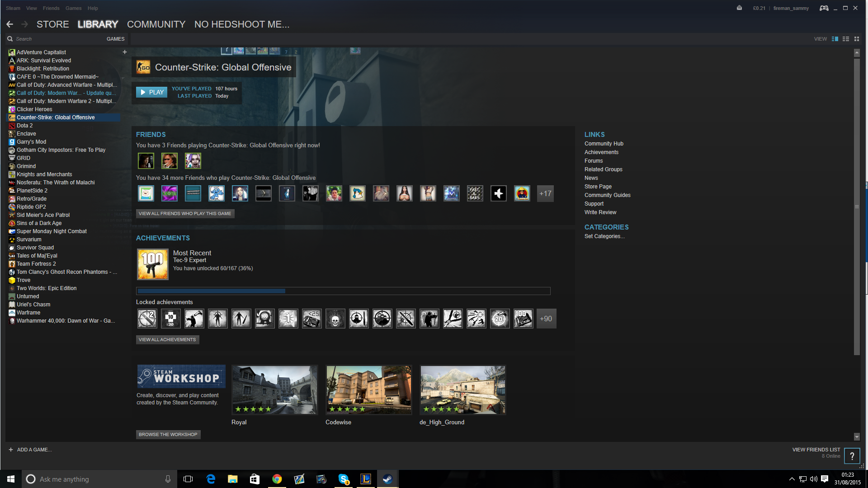Click the help question mark icon
Image resolution: width=868 pixels, height=488 pixels.
pos(852,456)
